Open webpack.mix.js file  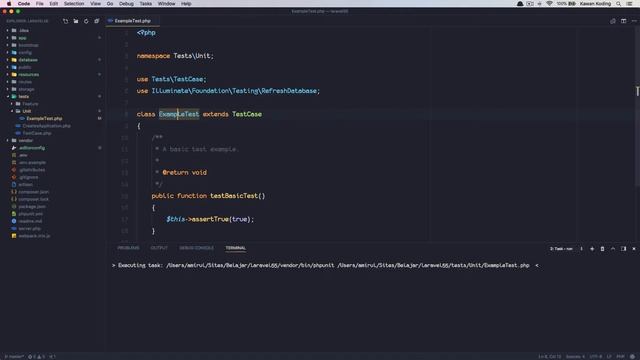34,236
